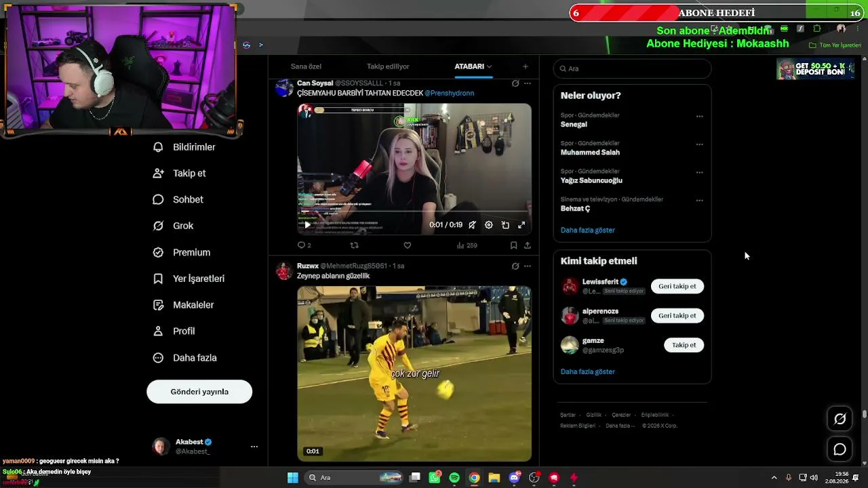Open Akabest account switcher menu
This screenshot has width=868, height=488.
pyautogui.click(x=254, y=447)
